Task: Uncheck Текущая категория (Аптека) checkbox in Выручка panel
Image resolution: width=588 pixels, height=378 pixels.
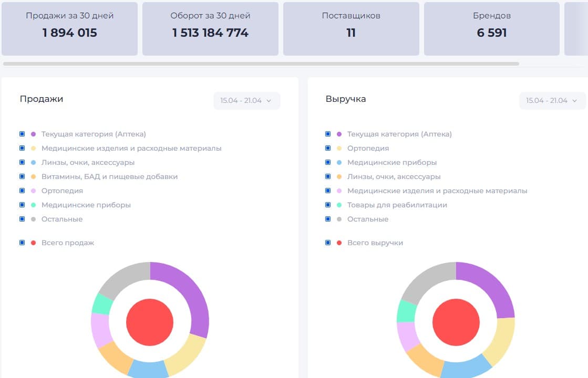Action: (x=328, y=134)
